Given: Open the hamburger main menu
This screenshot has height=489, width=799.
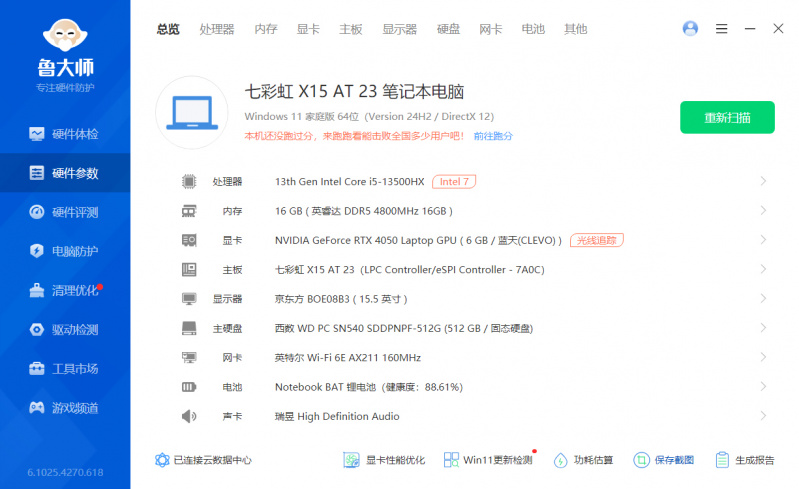Looking at the screenshot, I should [722, 29].
